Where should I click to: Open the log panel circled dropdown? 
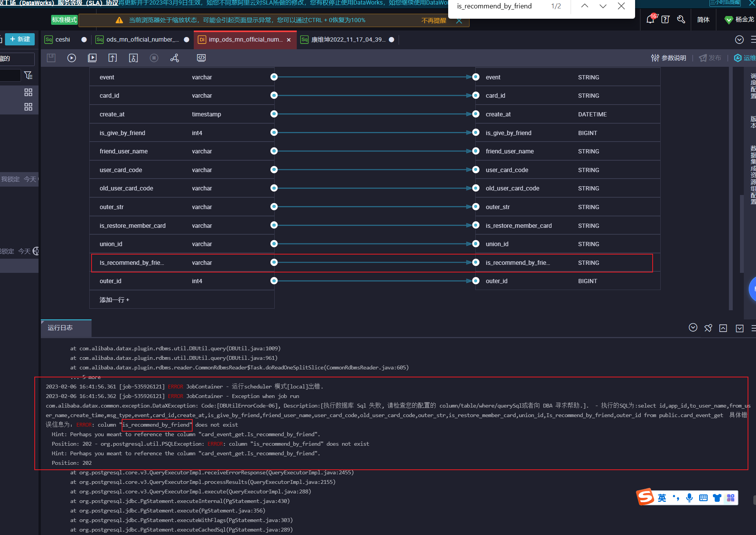click(693, 328)
